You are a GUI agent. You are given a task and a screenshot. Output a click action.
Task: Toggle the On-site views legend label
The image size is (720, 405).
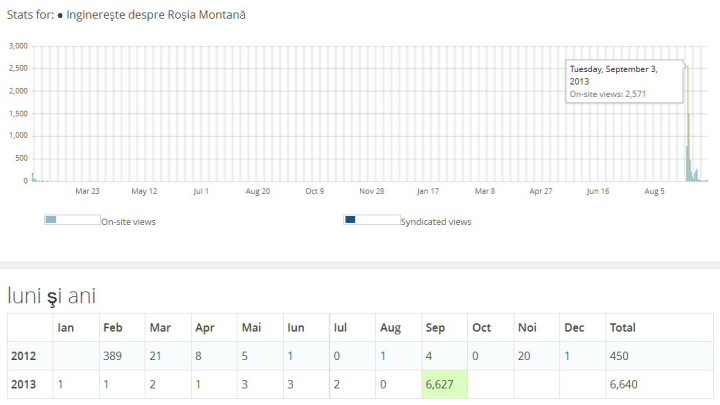pyautogui.click(x=128, y=222)
